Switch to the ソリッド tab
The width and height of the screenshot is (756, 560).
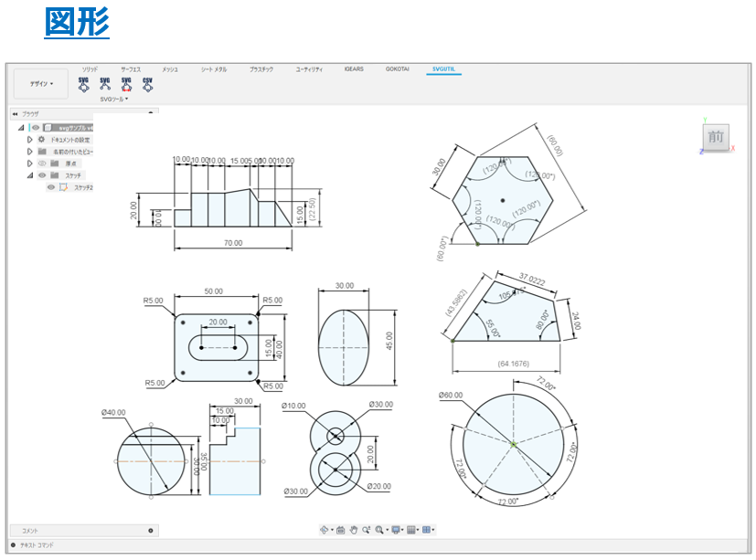coord(90,69)
